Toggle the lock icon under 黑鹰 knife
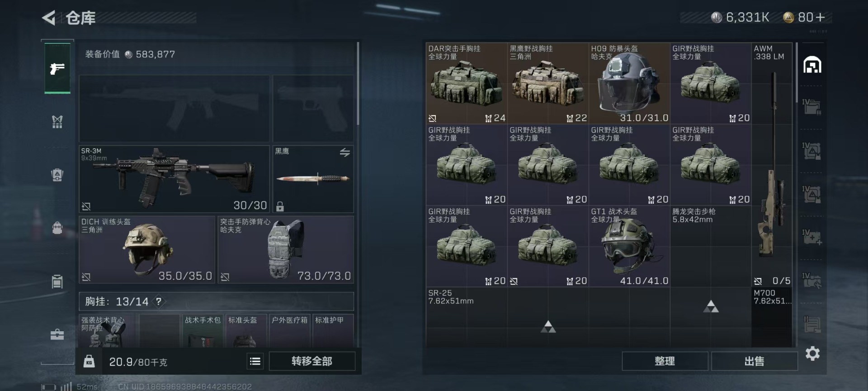Image resolution: width=868 pixels, height=391 pixels. (x=280, y=207)
